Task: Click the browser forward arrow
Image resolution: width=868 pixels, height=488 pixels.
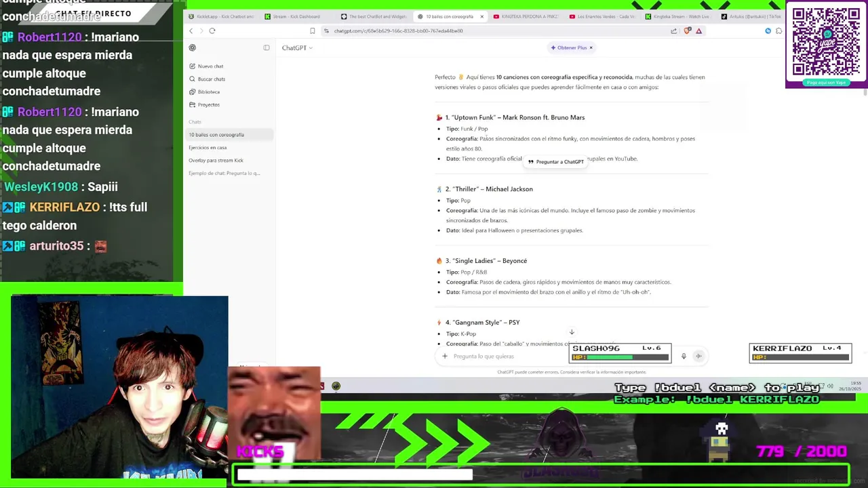Action: click(x=201, y=30)
